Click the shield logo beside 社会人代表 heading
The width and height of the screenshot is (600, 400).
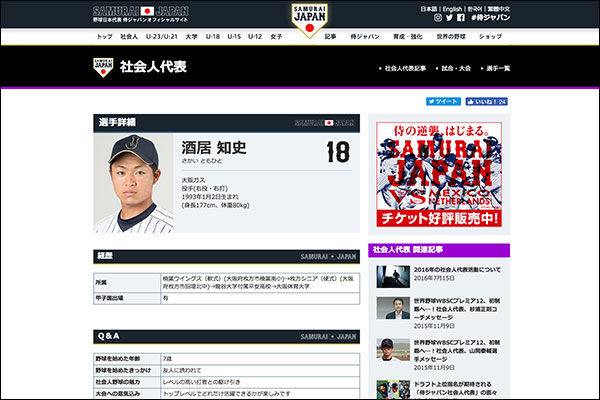[102, 68]
